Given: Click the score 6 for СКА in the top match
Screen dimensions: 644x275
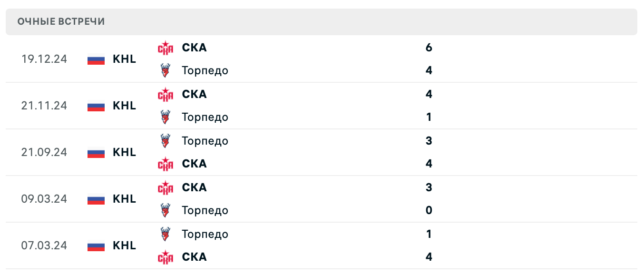Looking at the screenshot, I should (x=429, y=48).
